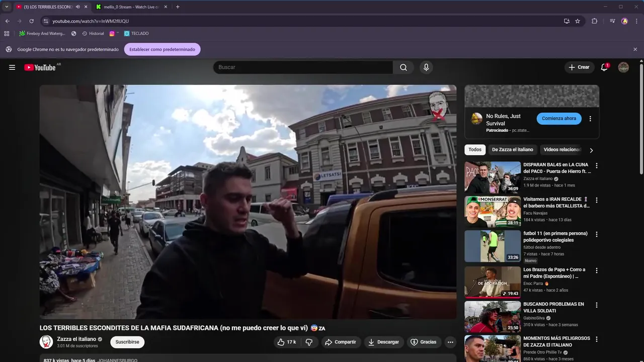Click the install app icon in address bar

click(567, 21)
